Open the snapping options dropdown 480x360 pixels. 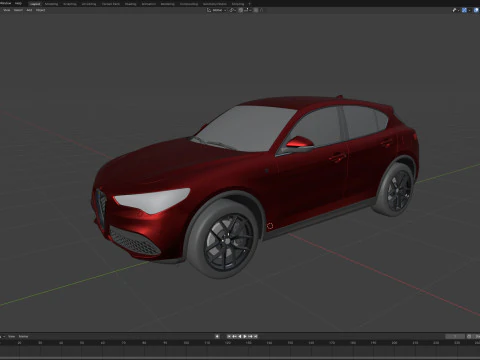click(247, 10)
